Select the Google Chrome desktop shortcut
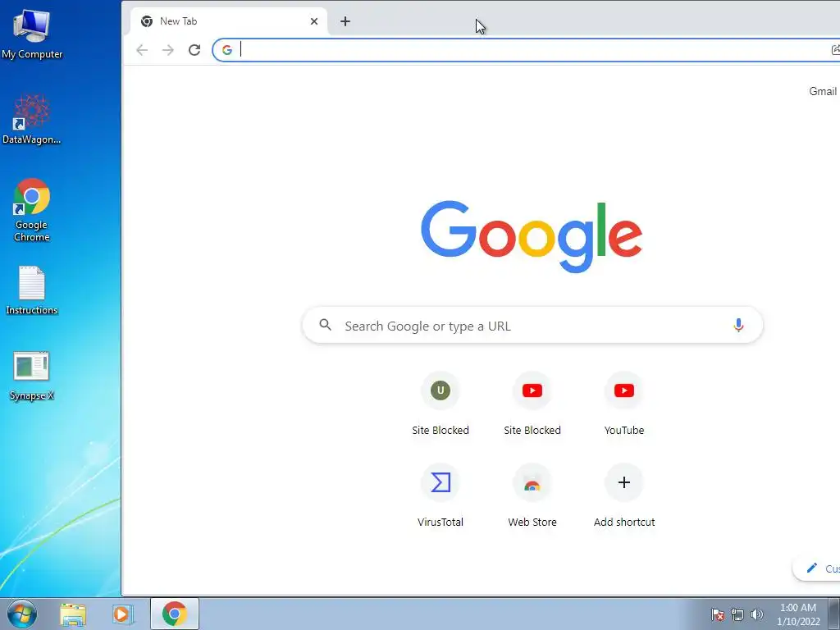Image resolution: width=840 pixels, height=630 pixels. click(x=32, y=210)
